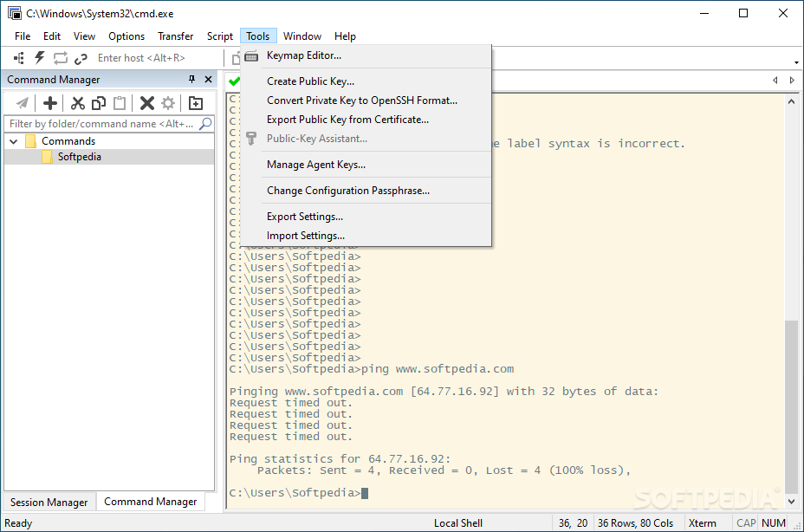Image resolution: width=804 pixels, height=532 pixels.
Task: Choose Keymap Editor from Tools menu
Action: pos(366,55)
